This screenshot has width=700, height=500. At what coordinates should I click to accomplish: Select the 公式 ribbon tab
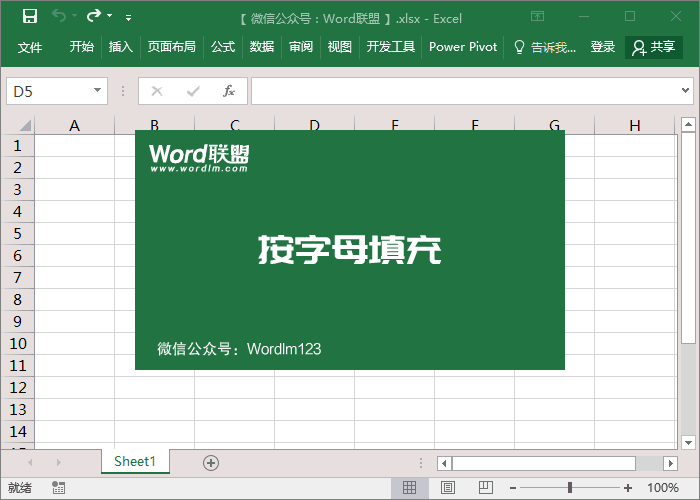tap(223, 47)
